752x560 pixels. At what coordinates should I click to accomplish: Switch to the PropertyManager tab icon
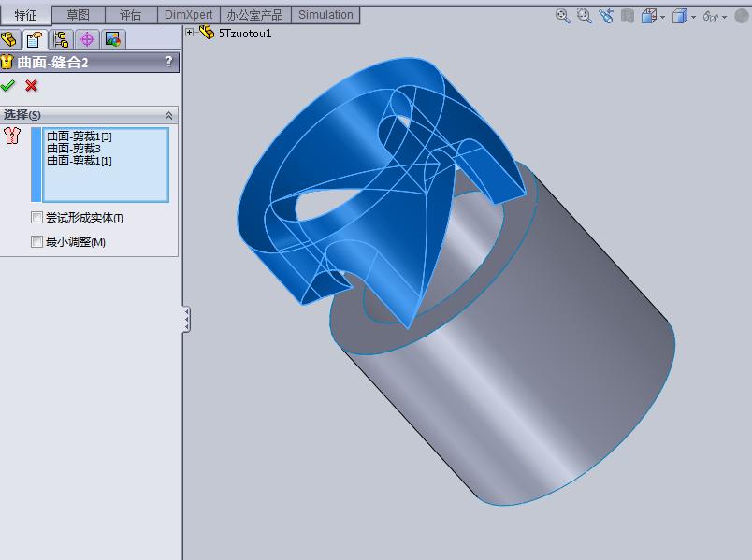34,39
